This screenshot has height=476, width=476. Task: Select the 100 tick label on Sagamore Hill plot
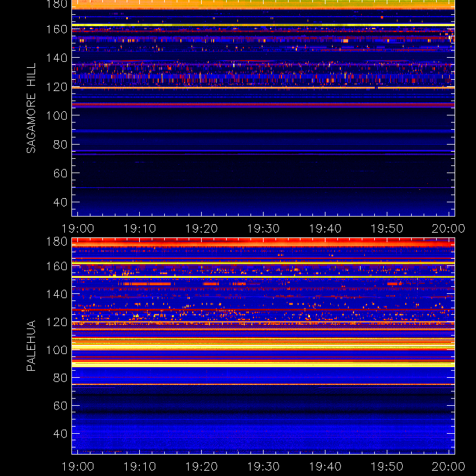click(57, 115)
